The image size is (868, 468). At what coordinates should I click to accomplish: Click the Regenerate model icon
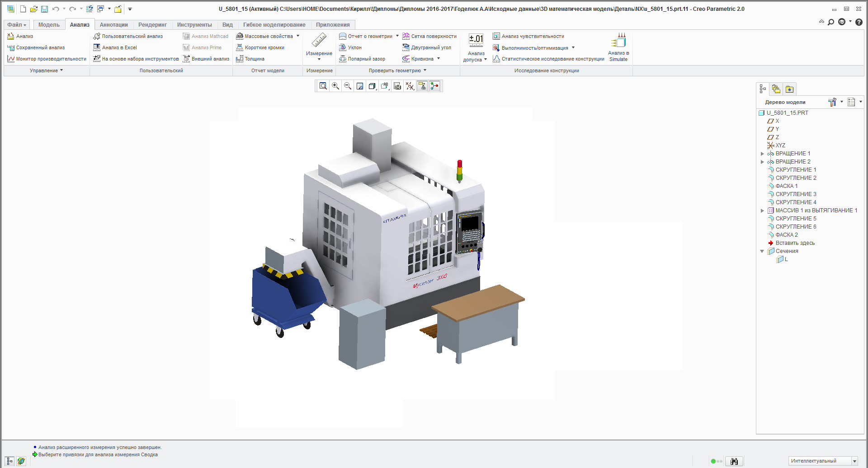point(90,9)
